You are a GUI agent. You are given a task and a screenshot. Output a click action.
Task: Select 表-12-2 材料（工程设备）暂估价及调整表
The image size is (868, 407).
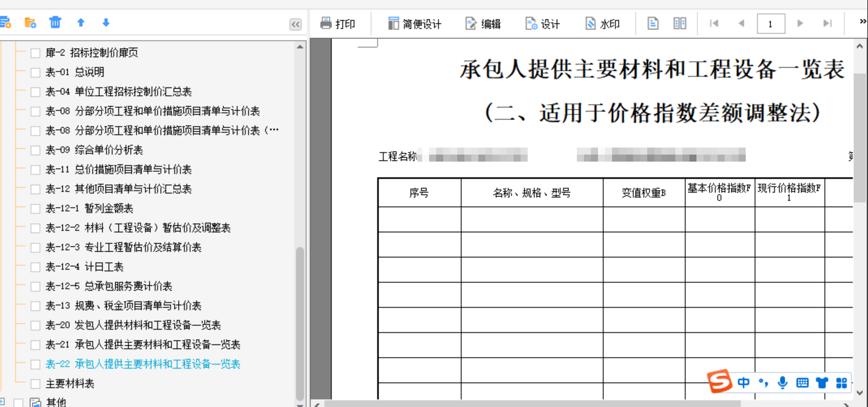pos(138,228)
